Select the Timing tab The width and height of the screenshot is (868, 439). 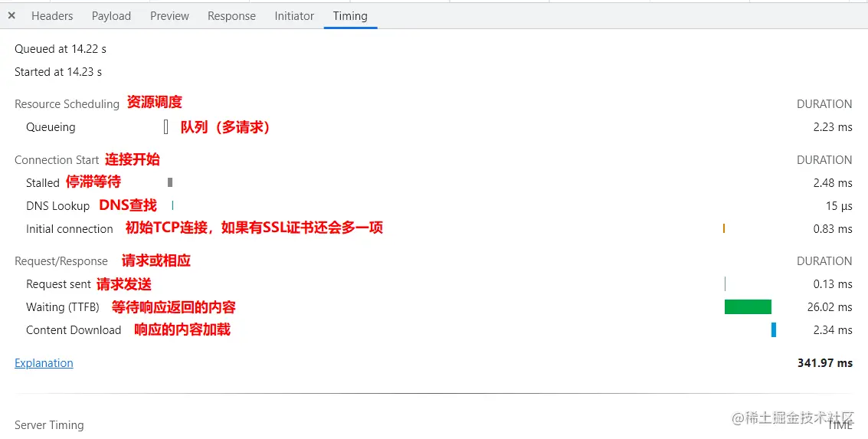pyautogui.click(x=350, y=16)
